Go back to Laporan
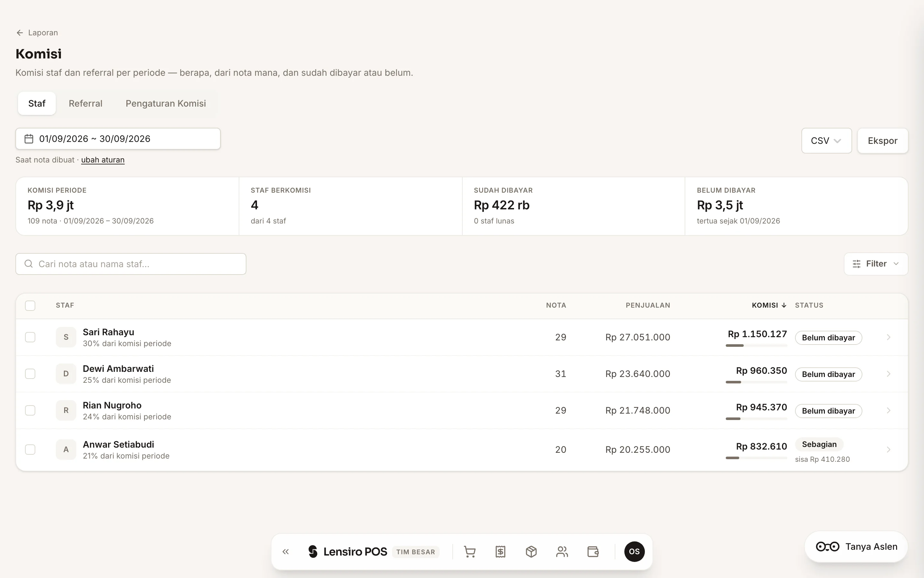Image resolution: width=924 pixels, height=578 pixels. [37, 32]
